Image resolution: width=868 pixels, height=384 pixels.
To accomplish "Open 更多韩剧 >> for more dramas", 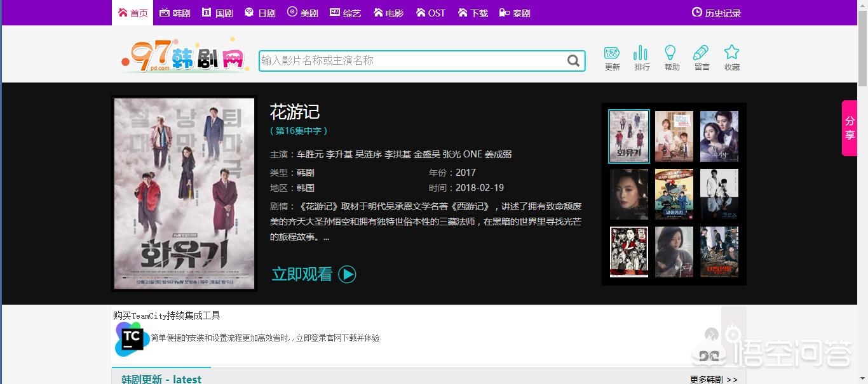I will (712, 379).
